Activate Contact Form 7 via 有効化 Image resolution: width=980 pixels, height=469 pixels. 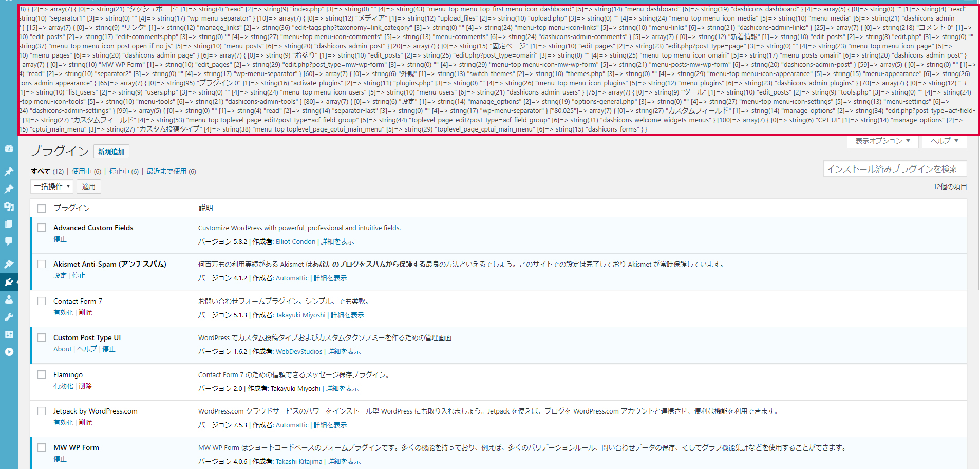point(64,313)
